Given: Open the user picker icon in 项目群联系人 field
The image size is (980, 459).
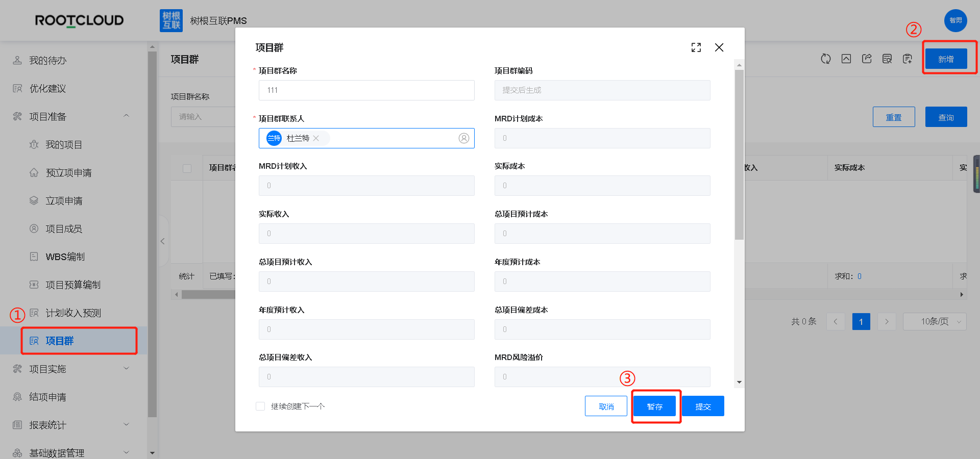Looking at the screenshot, I should (x=464, y=138).
